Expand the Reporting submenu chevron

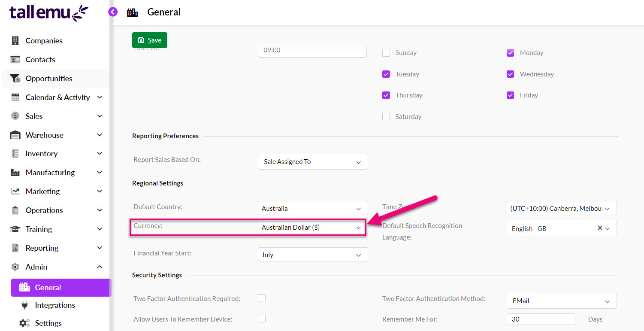(x=100, y=248)
